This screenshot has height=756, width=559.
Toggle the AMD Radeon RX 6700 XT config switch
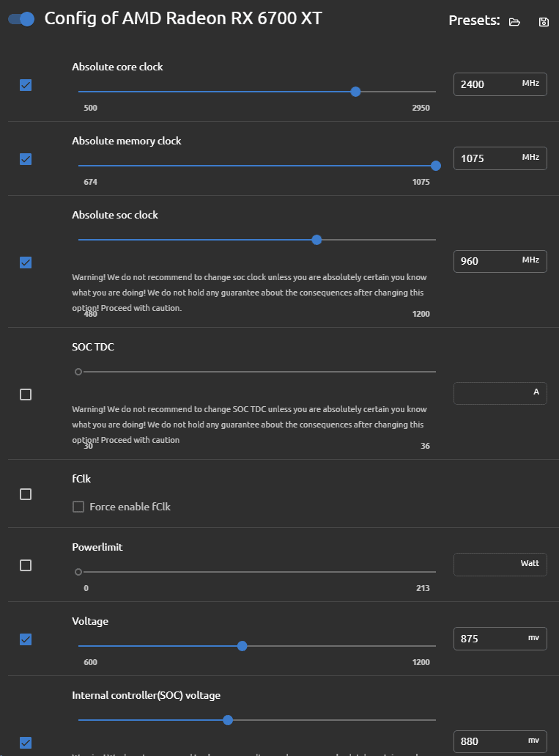[22, 19]
